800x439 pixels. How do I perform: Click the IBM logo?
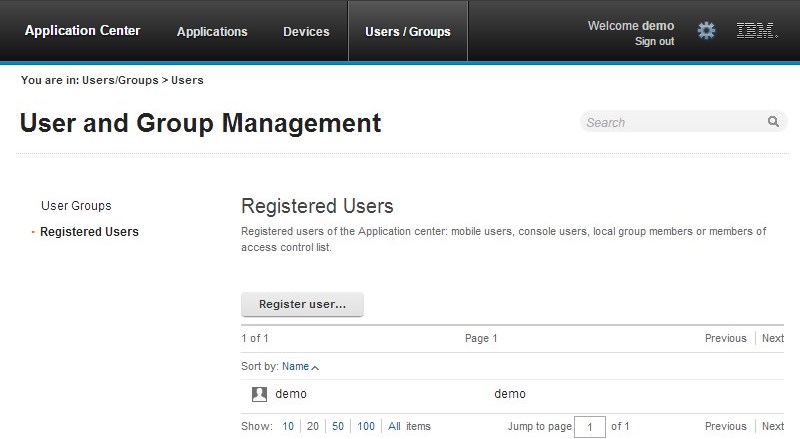pos(757,31)
